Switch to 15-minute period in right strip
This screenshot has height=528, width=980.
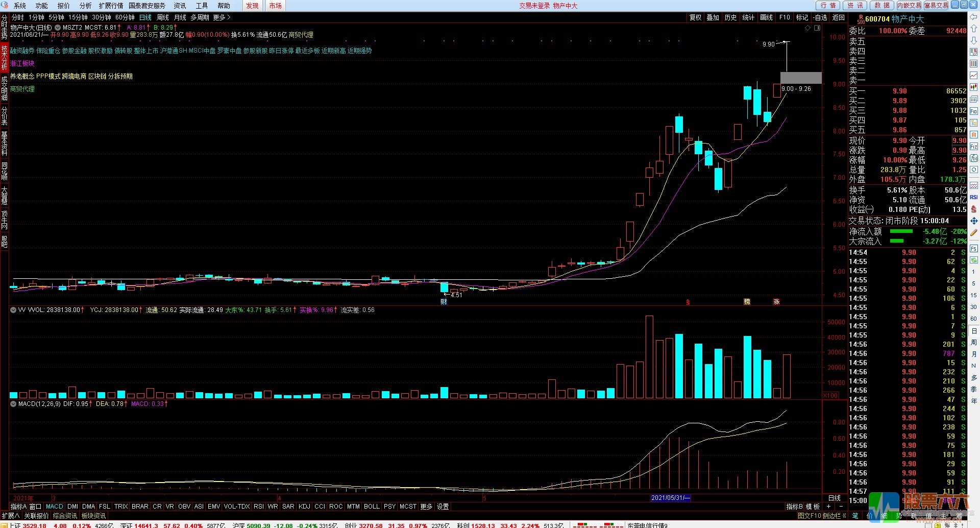973,295
